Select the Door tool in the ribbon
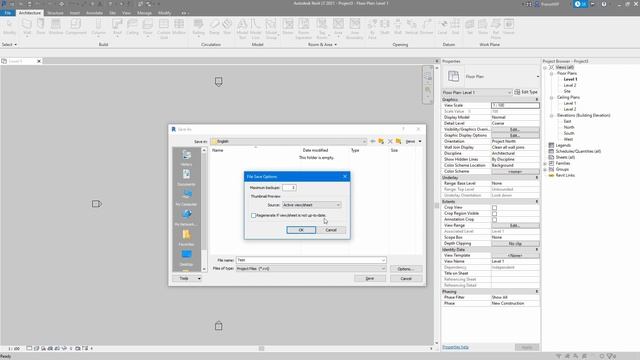This screenshot has width=640, height=360. point(41,27)
